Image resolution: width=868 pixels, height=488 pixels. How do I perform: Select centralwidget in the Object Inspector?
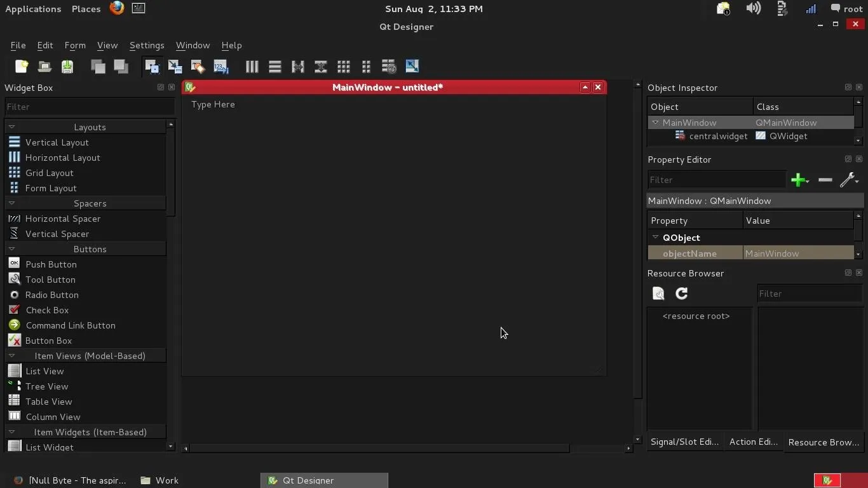(x=718, y=136)
